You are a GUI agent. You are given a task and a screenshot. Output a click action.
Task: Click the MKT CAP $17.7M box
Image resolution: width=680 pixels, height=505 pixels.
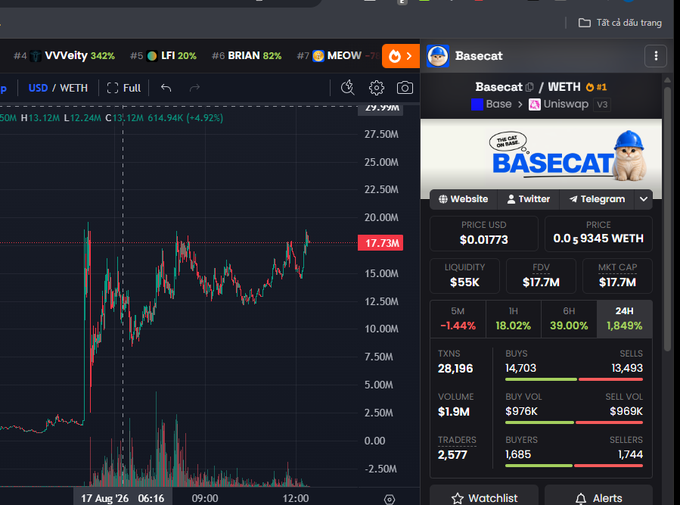point(618,276)
